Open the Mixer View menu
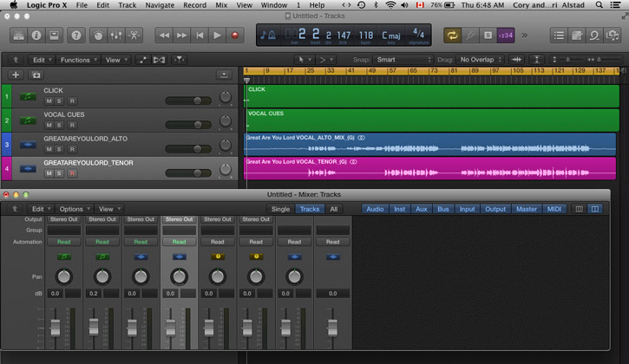Screen dimensions: 629x364 click(x=109, y=209)
